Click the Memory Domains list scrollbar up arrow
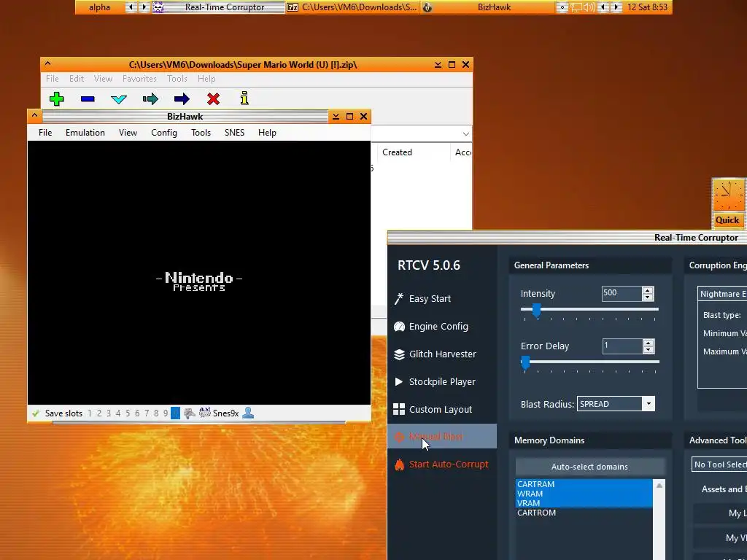Image resolution: width=747 pixels, height=560 pixels. [659, 485]
